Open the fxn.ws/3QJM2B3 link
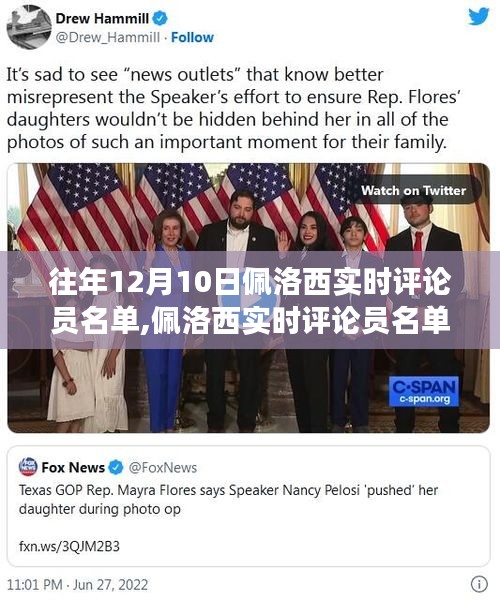The image size is (500, 600). pos(69,546)
